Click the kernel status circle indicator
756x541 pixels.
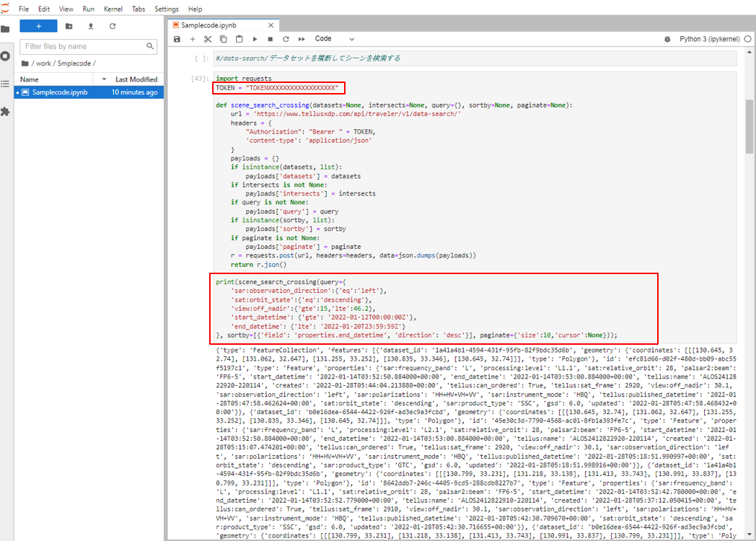(748, 39)
